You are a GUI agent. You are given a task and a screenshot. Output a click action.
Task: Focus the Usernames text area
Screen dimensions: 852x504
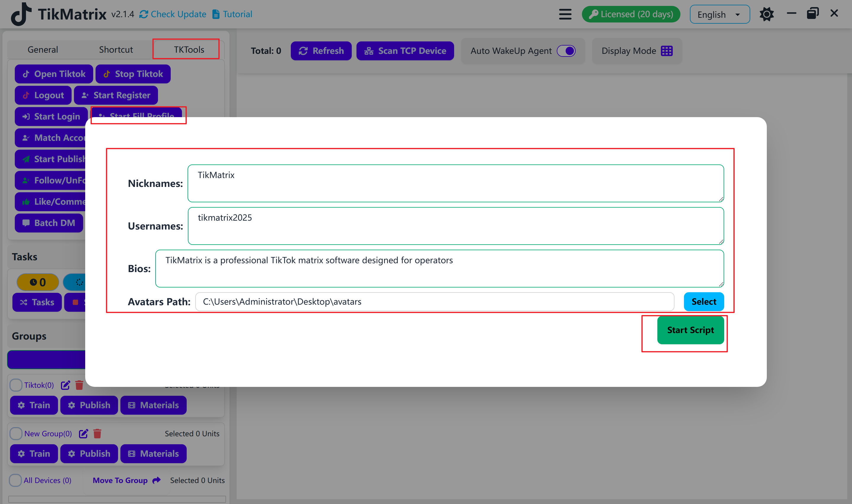point(456,226)
